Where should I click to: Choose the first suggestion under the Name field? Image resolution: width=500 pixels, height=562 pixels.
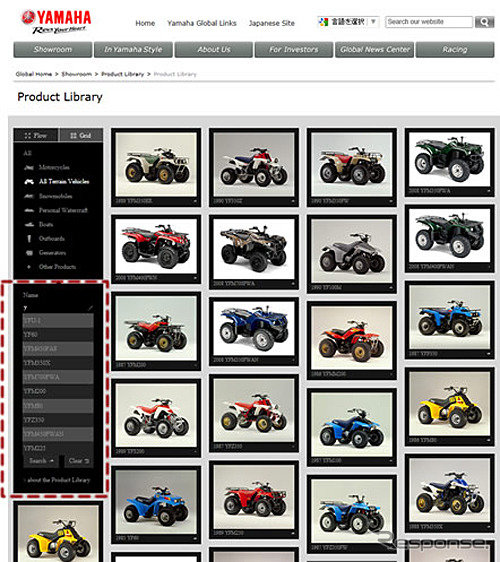coord(58,320)
